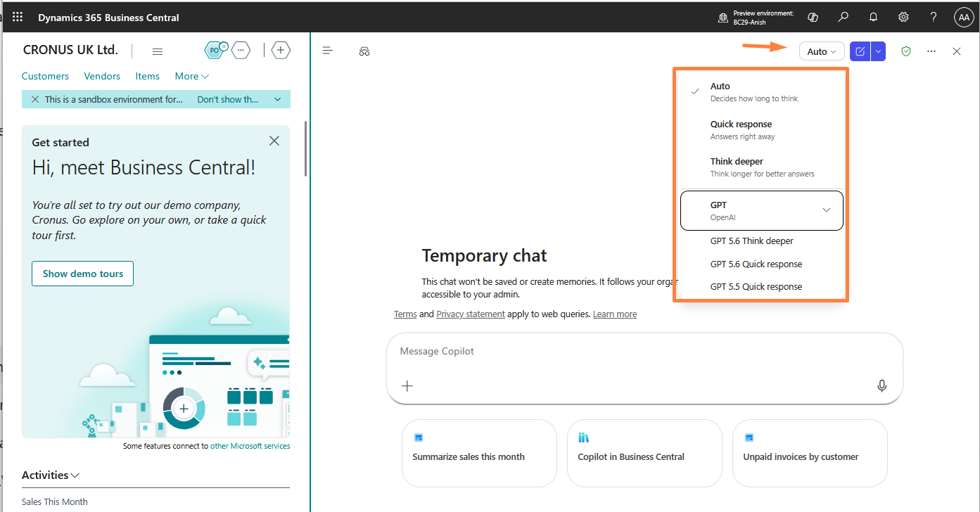Image resolution: width=980 pixels, height=512 pixels.
Task: Click the search magnifier icon
Action: pos(843,18)
